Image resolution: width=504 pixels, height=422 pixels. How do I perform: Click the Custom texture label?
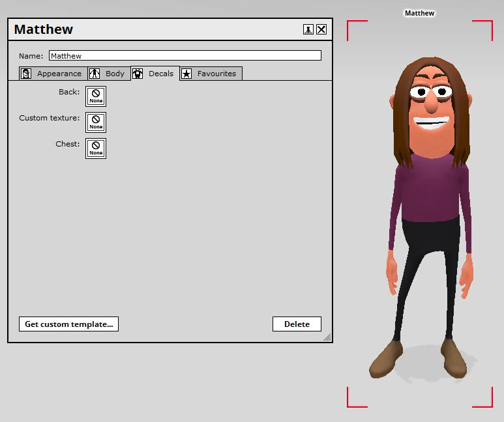pyautogui.click(x=49, y=118)
